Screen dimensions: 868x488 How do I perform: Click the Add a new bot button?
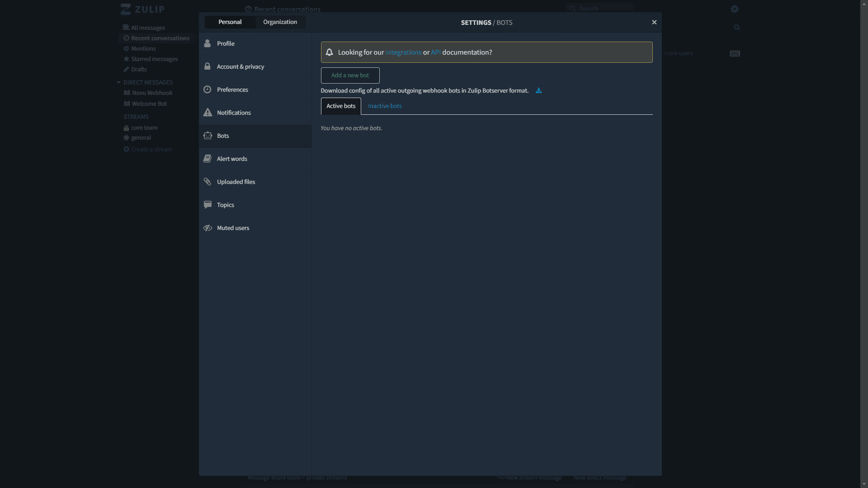point(350,75)
